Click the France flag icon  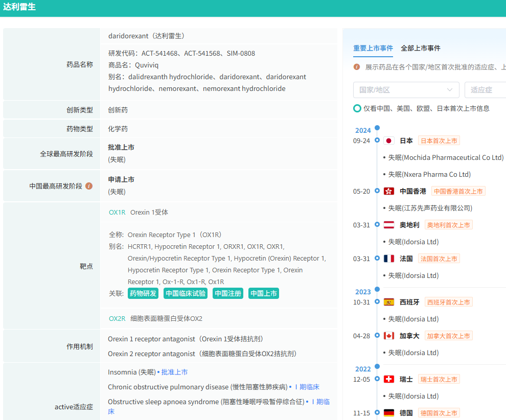click(x=389, y=259)
